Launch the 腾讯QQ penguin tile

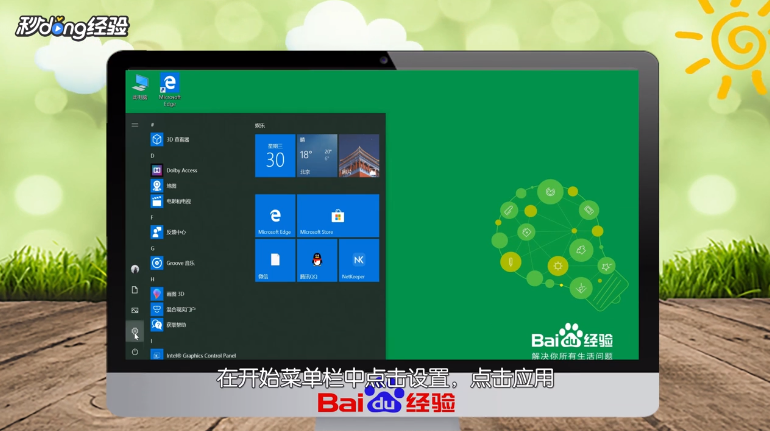[x=317, y=260]
